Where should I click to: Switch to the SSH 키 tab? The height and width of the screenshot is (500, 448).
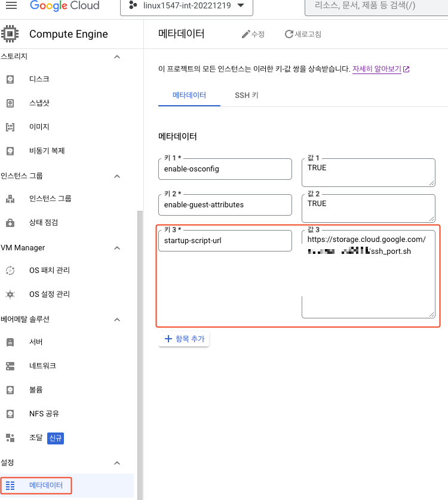247,96
